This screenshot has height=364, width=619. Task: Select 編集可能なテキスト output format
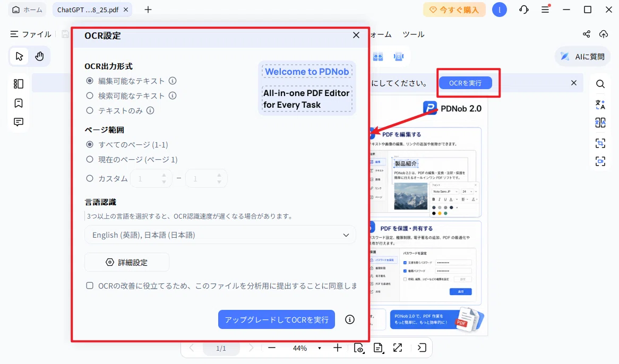tap(90, 81)
